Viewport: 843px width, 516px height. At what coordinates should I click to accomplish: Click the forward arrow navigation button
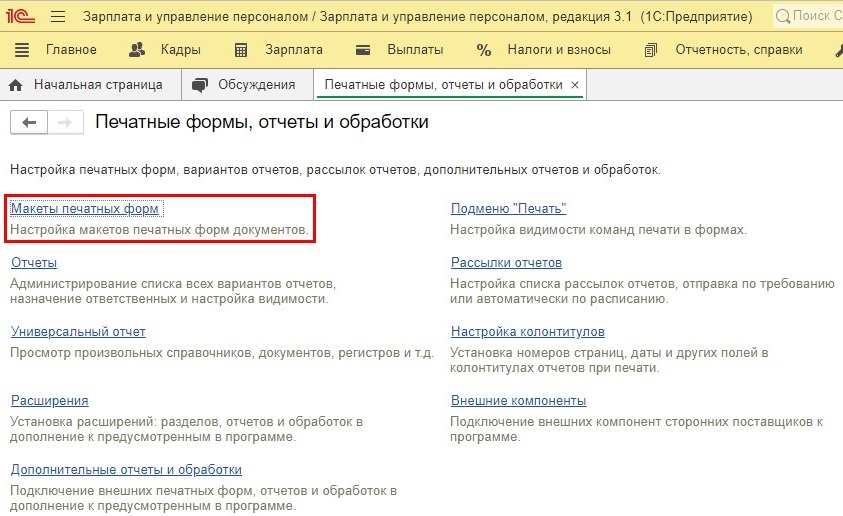pyautogui.click(x=65, y=123)
